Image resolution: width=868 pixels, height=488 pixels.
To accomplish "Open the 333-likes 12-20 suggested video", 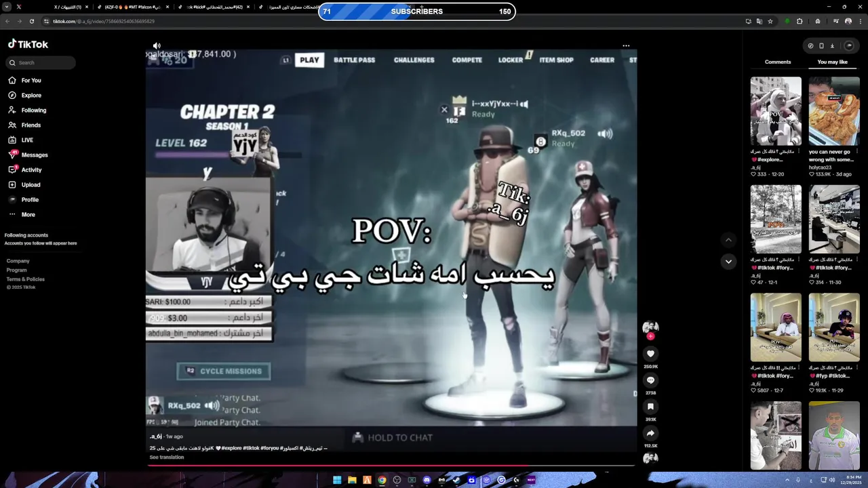I will (776, 112).
